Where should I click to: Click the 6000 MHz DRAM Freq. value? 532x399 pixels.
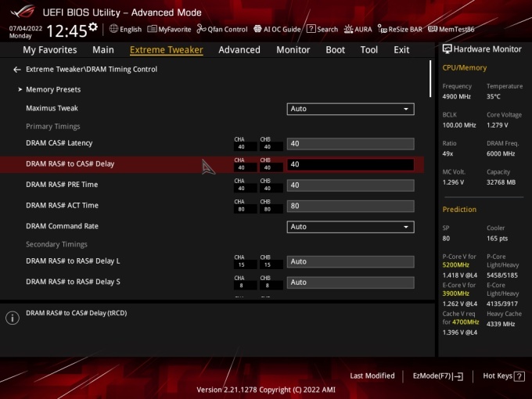501,153
